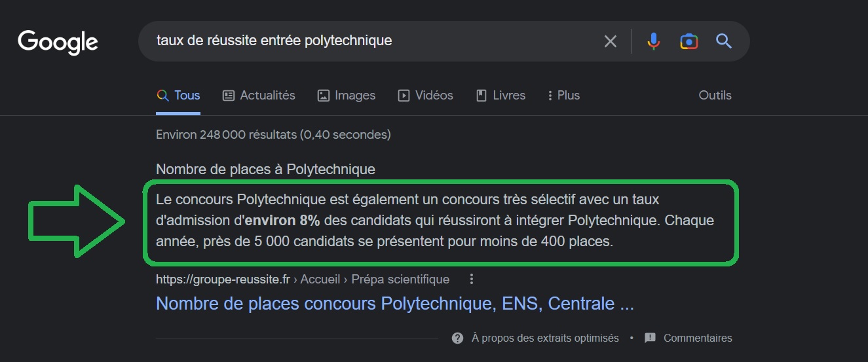
Task: Clear the search box with X icon
Action: pyautogui.click(x=610, y=41)
